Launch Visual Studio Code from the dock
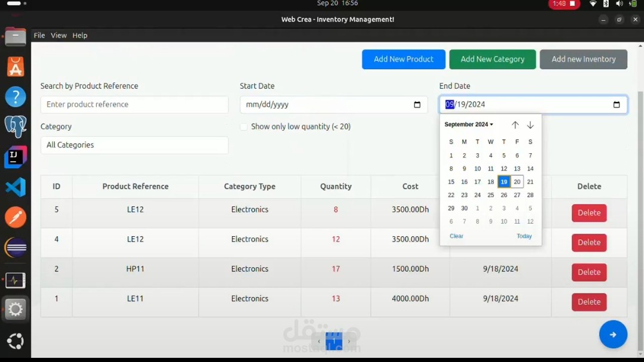Screen dimensions: 644x362 point(15,187)
